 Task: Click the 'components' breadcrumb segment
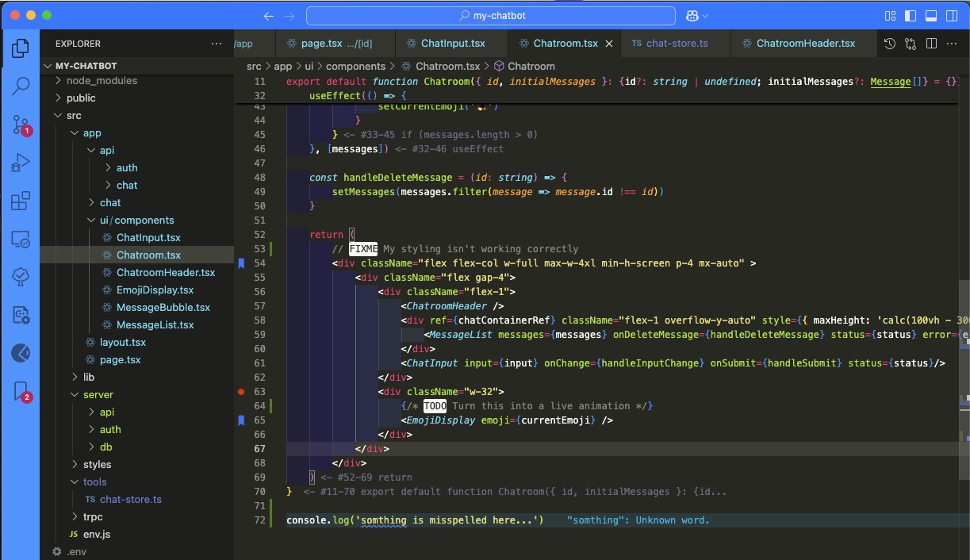355,67
